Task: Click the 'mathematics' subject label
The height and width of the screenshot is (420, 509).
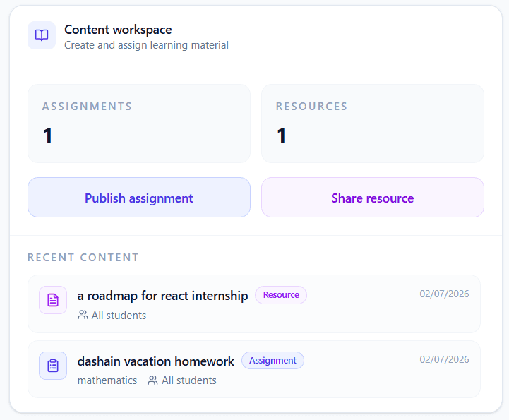Action: click(x=107, y=380)
